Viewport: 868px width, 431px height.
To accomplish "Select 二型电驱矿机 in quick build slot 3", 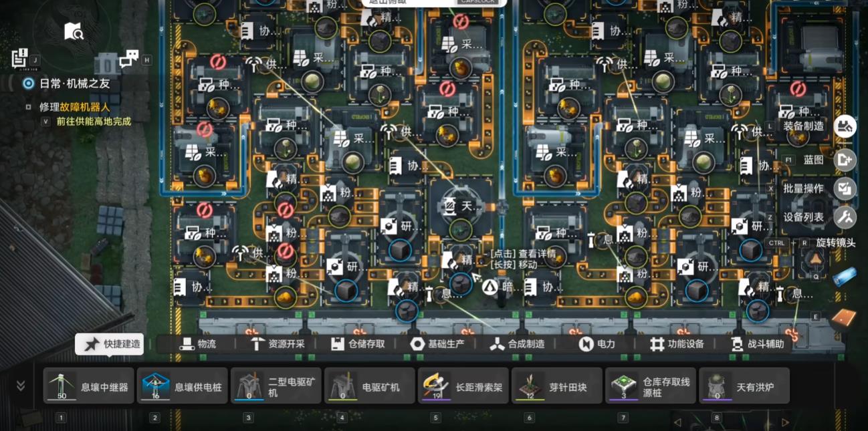I will click(x=276, y=386).
